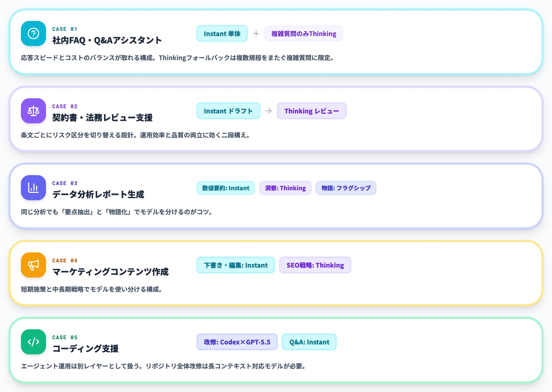Click the '物語: フラグシップ' tag
This screenshot has width=552, height=392.
[x=346, y=188]
